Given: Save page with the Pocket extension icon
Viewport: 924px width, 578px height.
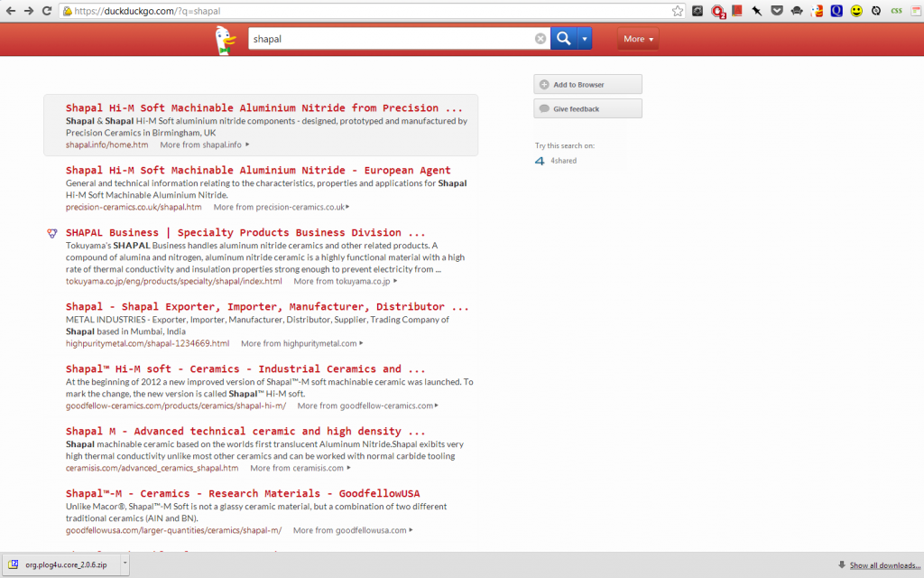Looking at the screenshot, I should (x=777, y=11).
